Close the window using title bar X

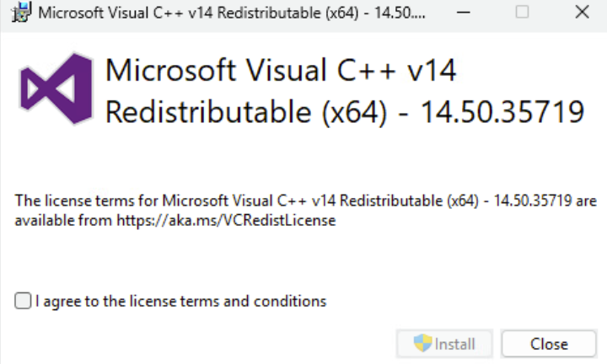(x=580, y=13)
